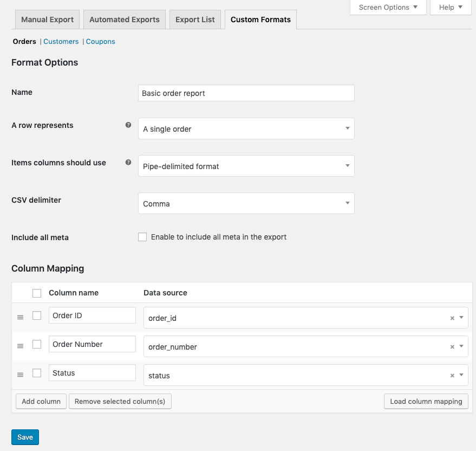Image resolution: width=476 pixels, height=451 pixels.
Task: Expand the Pipe-delimited format dropdown
Action: (246, 166)
